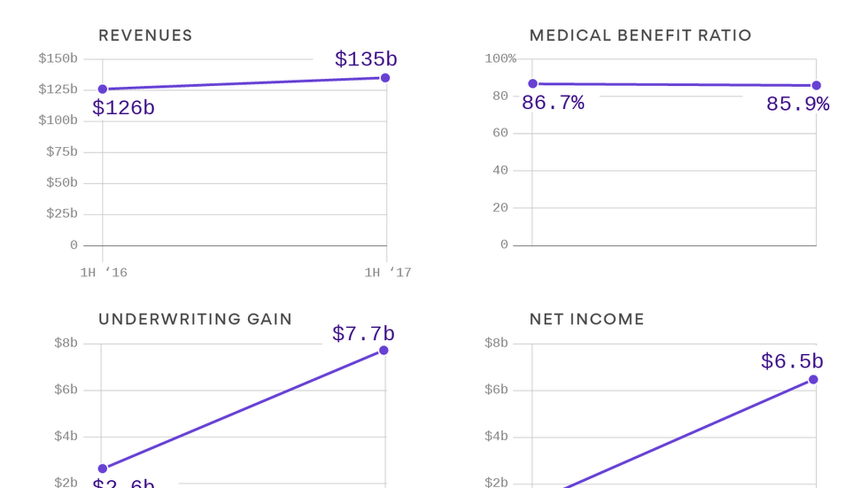Click the NET INCOME chart title
The width and height of the screenshot is (868, 488).
[x=586, y=319]
